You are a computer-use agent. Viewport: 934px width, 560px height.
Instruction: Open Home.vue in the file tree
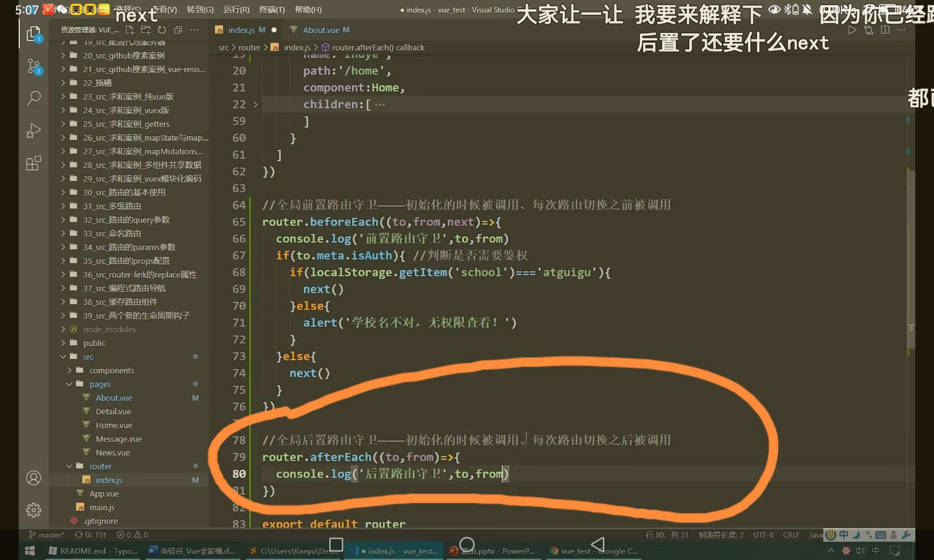tap(113, 425)
